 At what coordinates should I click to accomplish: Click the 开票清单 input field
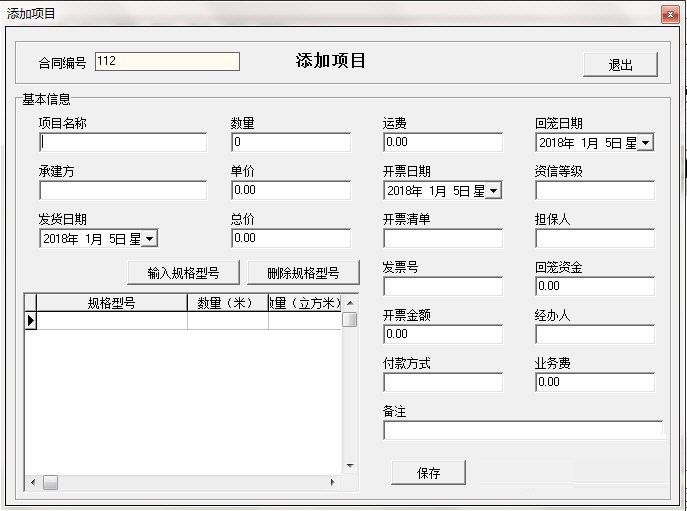tap(443, 238)
